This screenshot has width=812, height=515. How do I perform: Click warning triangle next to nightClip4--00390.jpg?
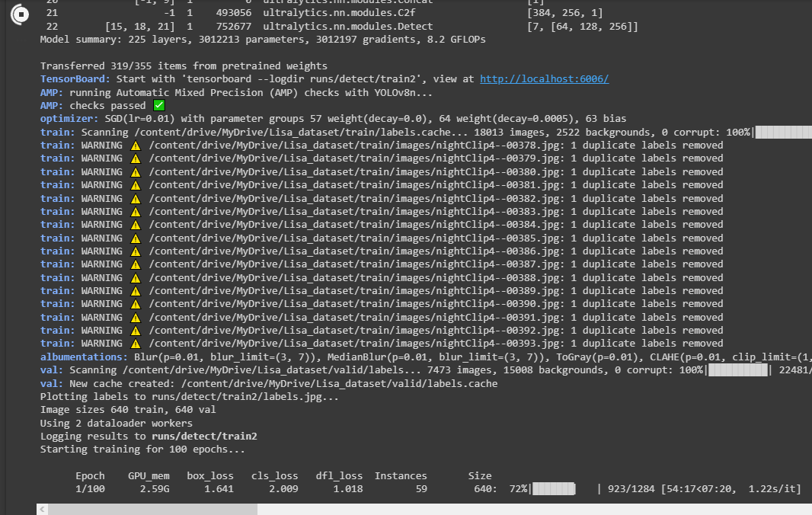[135, 303]
